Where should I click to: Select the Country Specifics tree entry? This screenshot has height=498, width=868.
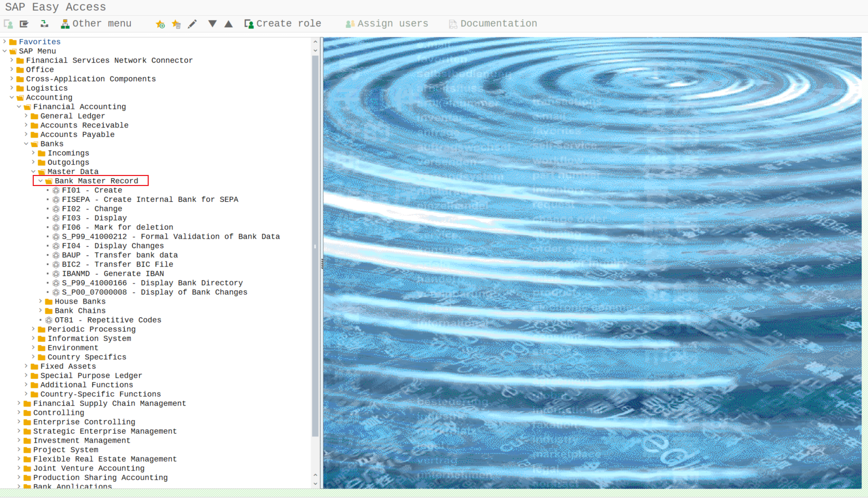87,357
